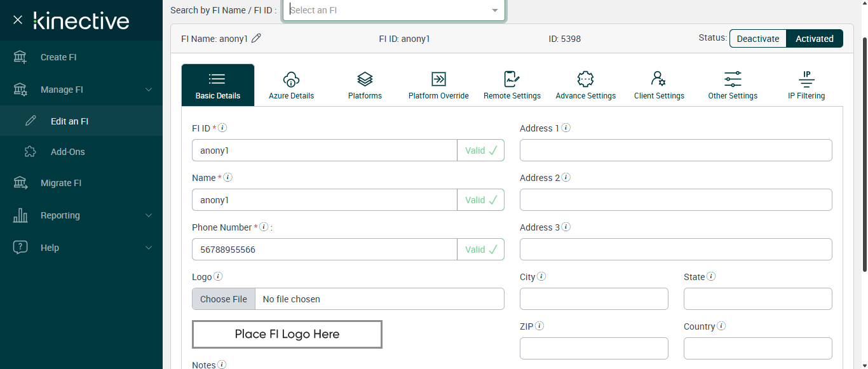The image size is (868, 369).
Task: Click into the Address 2 input field
Action: 675,200
